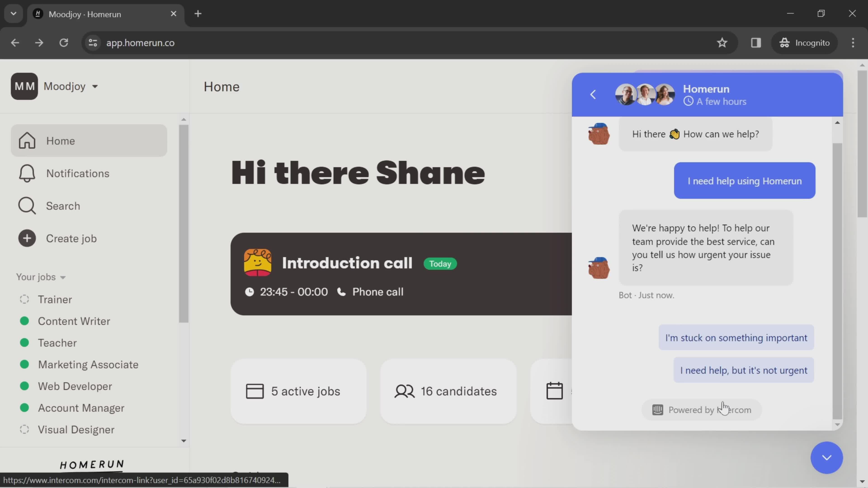Click the 5 active jobs card

pos(299,391)
